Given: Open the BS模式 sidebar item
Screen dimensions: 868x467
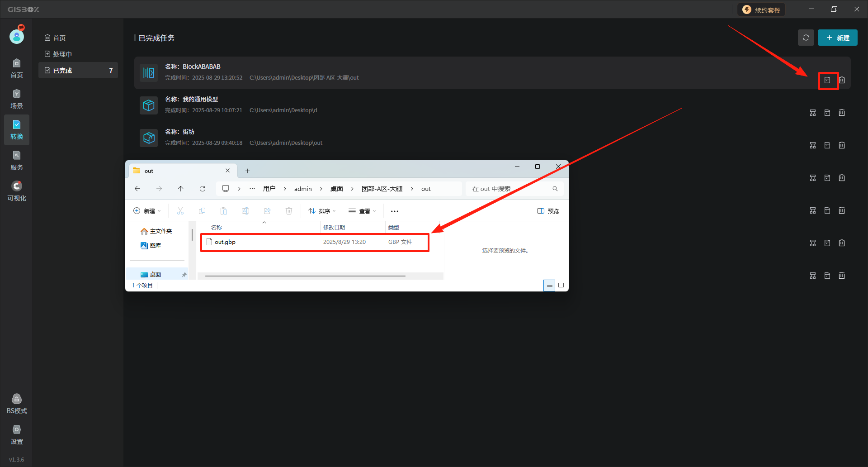Looking at the screenshot, I should (17, 404).
